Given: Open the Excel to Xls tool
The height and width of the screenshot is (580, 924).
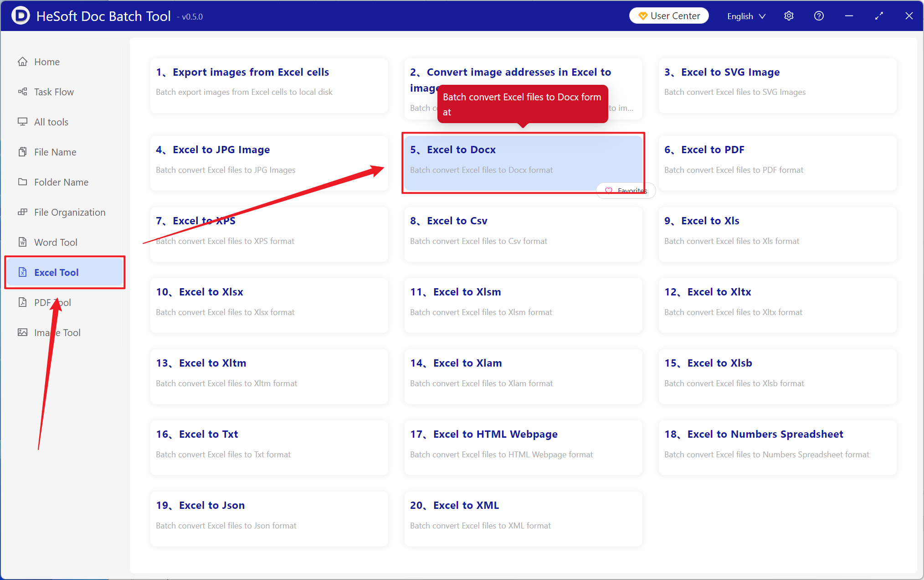Looking at the screenshot, I should click(x=777, y=234).
